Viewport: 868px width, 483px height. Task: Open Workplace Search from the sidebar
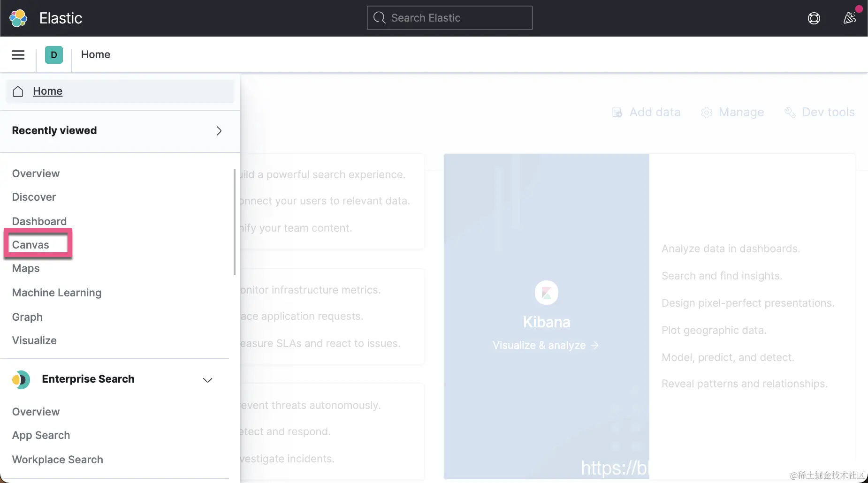tap(57, 460)
